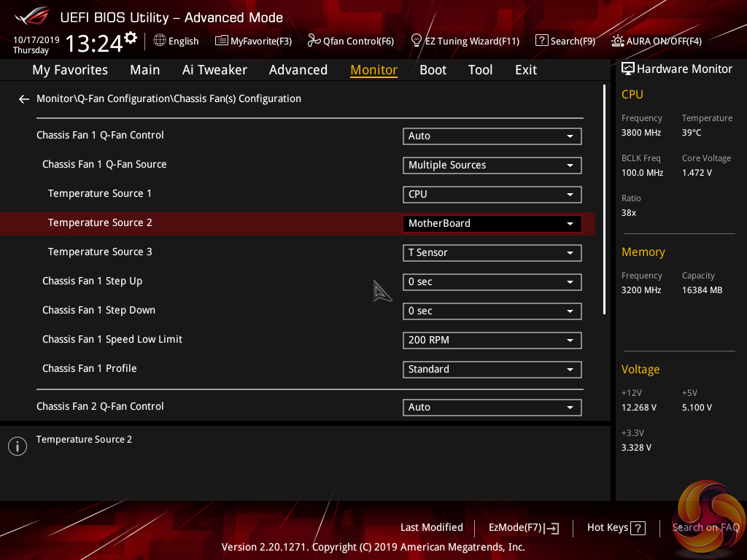Click the +3.3V value 3.328 V
Viewport: 747px width, 560px height.
click(x=636, y=448)
